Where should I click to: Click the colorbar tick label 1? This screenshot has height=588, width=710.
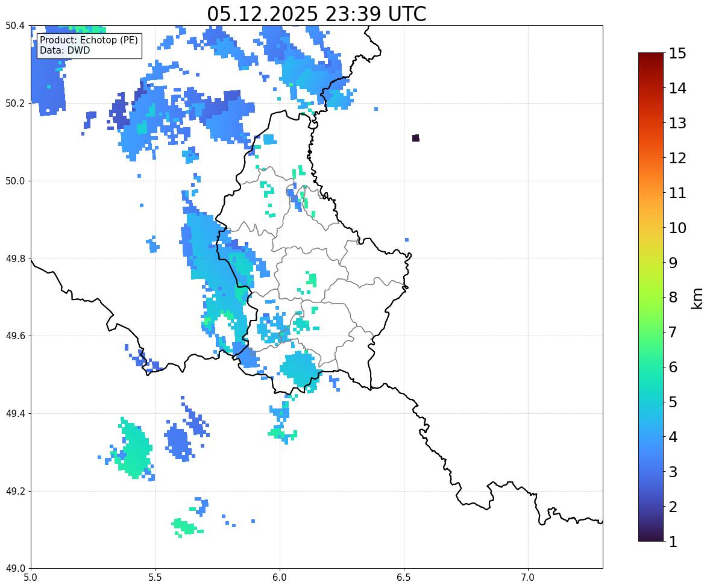click(x=673, y=542)
